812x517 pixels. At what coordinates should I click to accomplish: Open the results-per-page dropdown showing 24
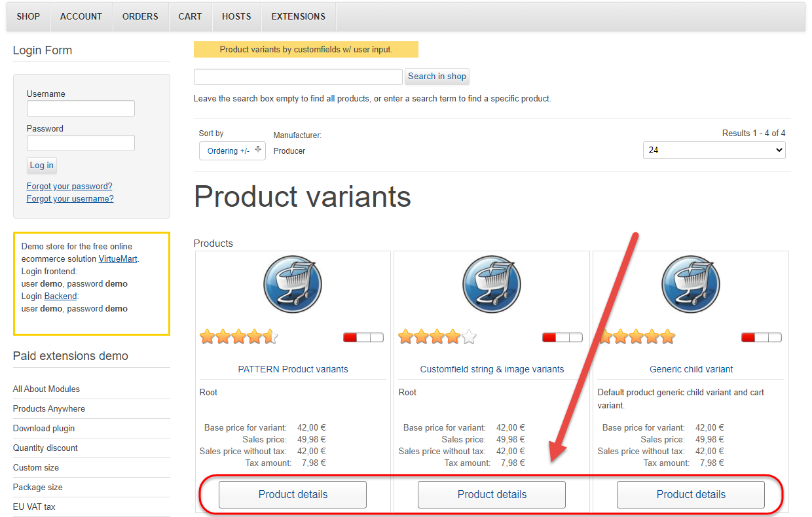[714, 150]
